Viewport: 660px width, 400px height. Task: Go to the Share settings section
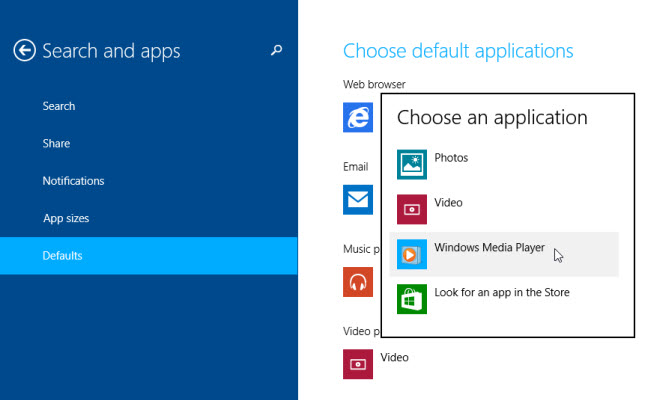pyautogui.click(x=56, y=144)
